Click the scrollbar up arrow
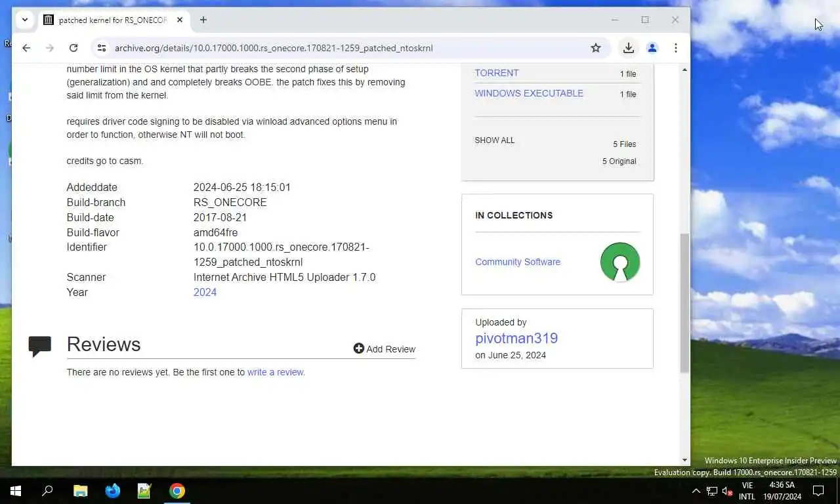The image size is (840, 504). point(684,70)
